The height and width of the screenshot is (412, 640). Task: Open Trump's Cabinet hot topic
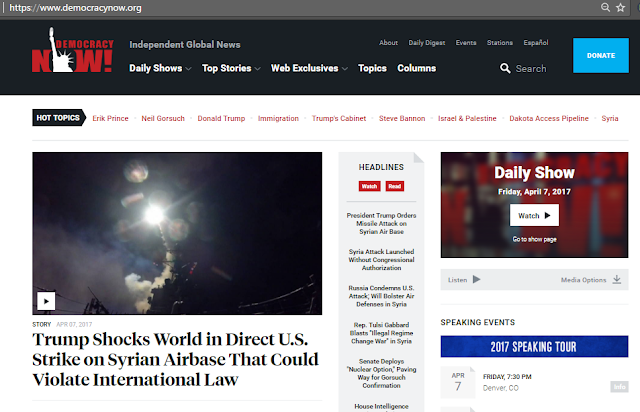(339, 118)
